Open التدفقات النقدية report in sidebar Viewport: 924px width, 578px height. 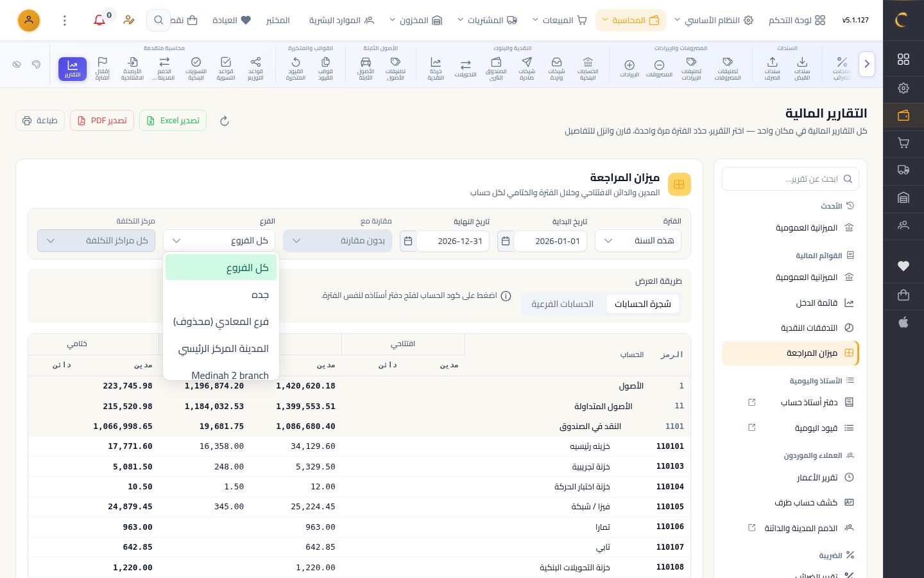tap(791, 328)
